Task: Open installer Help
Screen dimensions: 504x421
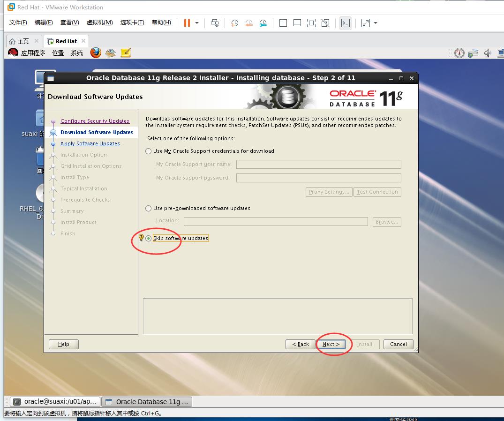Action: tap(64, 344)
